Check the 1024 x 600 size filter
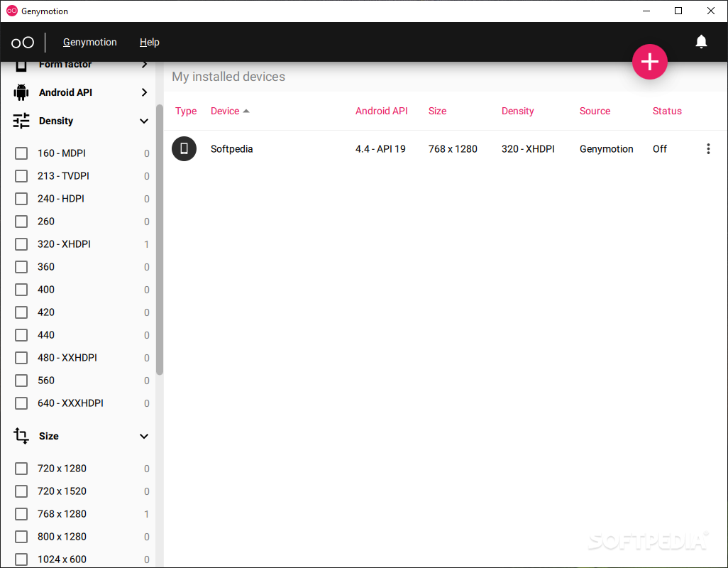This screenshot has width=728, height=568. (21, 559)
